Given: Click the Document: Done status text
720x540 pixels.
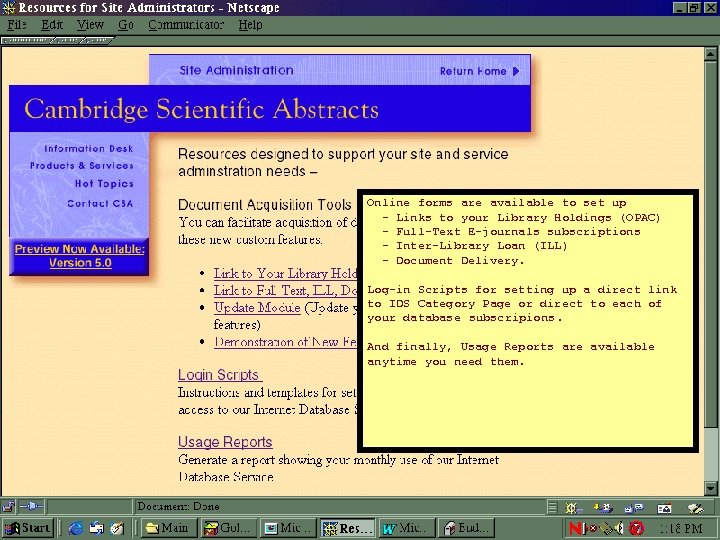Looking at the screenshot, I should coord(178,506).
